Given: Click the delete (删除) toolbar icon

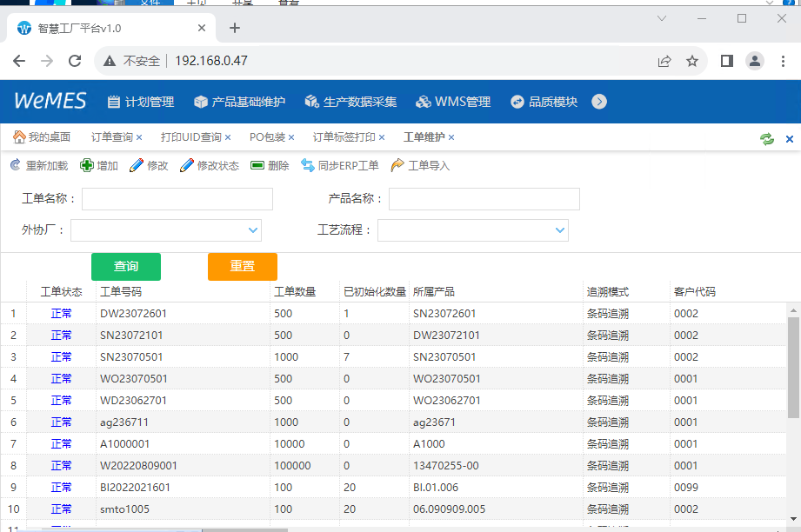Looking at the screenshot, I should (x=257, y=165).
